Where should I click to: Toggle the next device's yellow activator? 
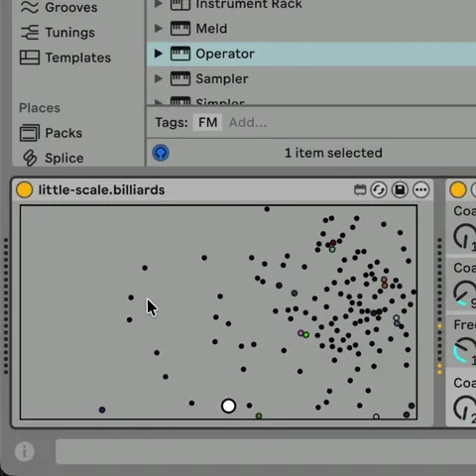(x=458, y=190)
